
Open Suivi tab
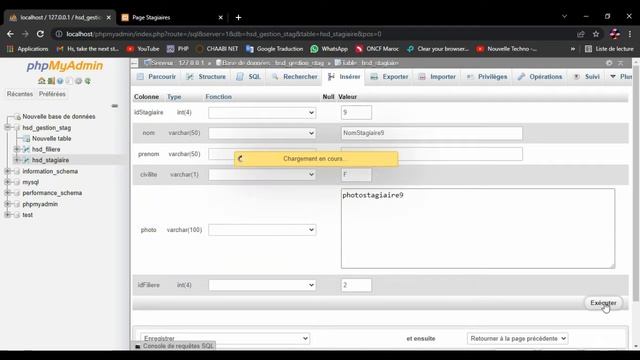[587, 77]
